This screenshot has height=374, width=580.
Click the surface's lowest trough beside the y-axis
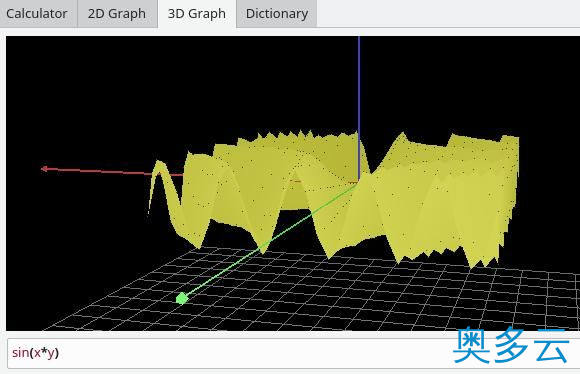263,249
